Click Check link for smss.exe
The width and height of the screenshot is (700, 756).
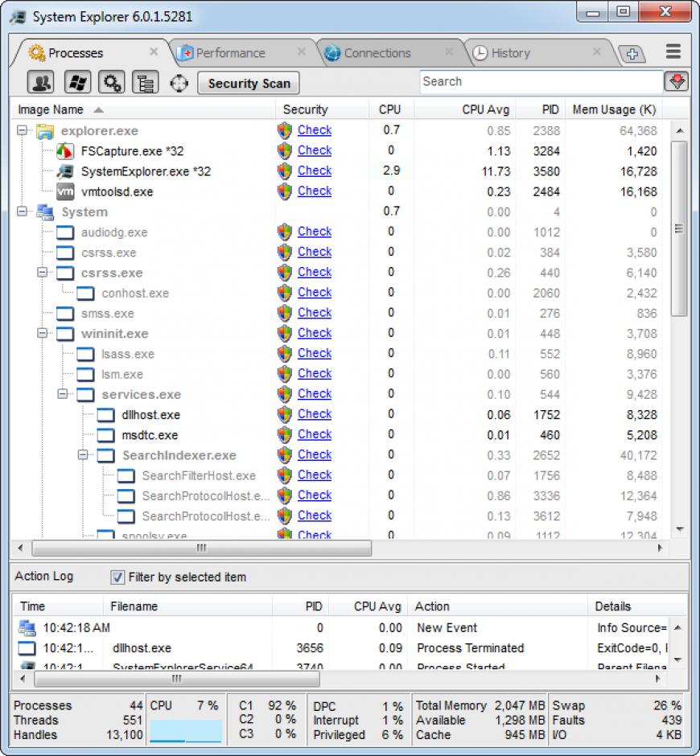[314, 312]
